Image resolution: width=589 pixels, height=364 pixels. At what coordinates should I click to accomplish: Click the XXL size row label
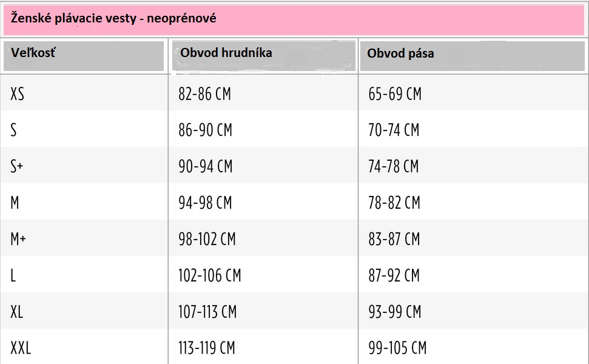point(21,348)
